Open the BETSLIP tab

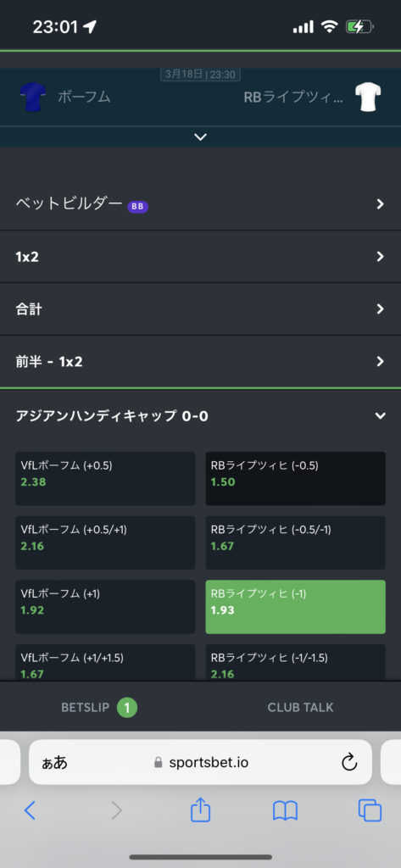pyautogui.click(x=99, y=707)
